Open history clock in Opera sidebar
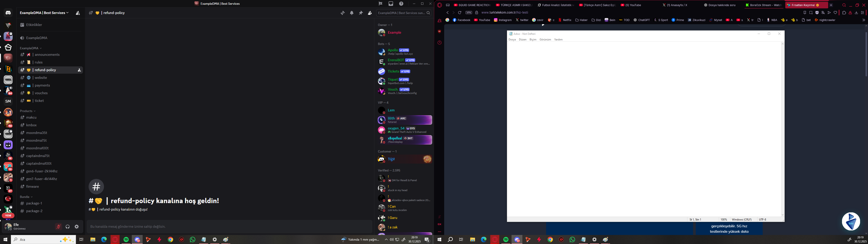 pos(439,43)
